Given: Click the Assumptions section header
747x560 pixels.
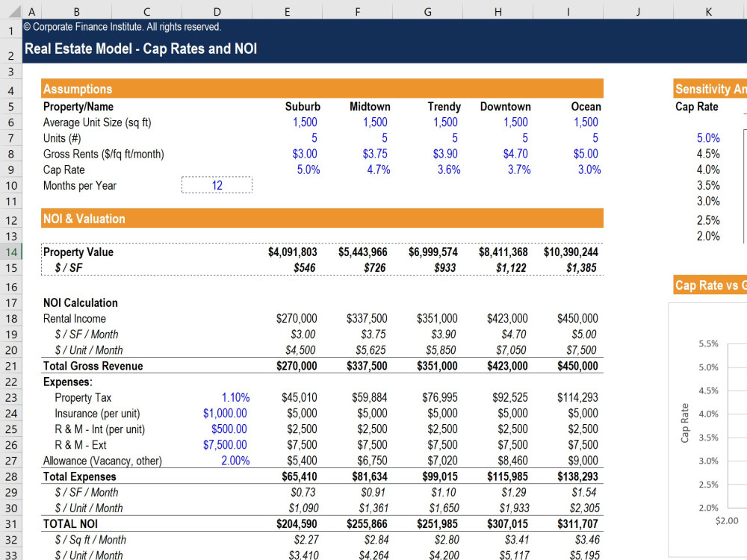Looking at the screenshot, I should [x=322, y=89].
